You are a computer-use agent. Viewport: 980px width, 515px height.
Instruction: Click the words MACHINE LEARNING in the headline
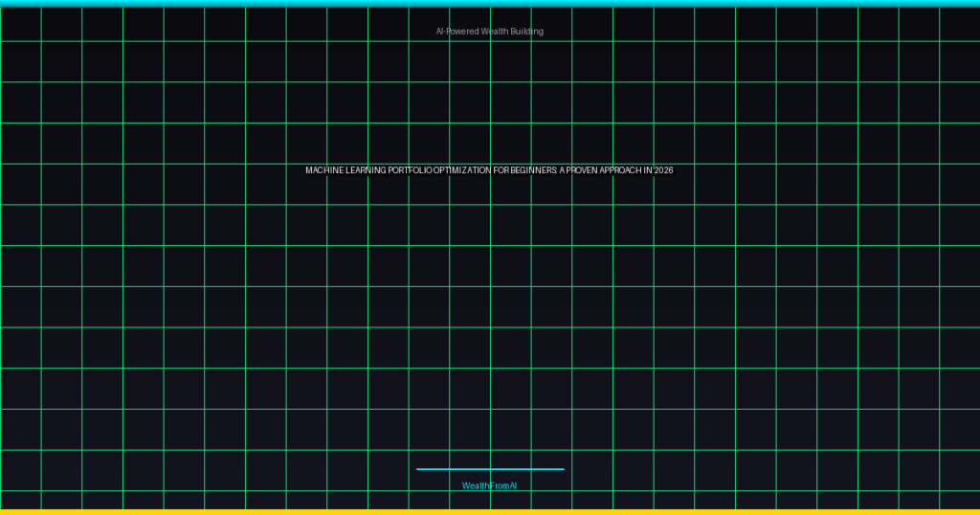coord(346,170)
